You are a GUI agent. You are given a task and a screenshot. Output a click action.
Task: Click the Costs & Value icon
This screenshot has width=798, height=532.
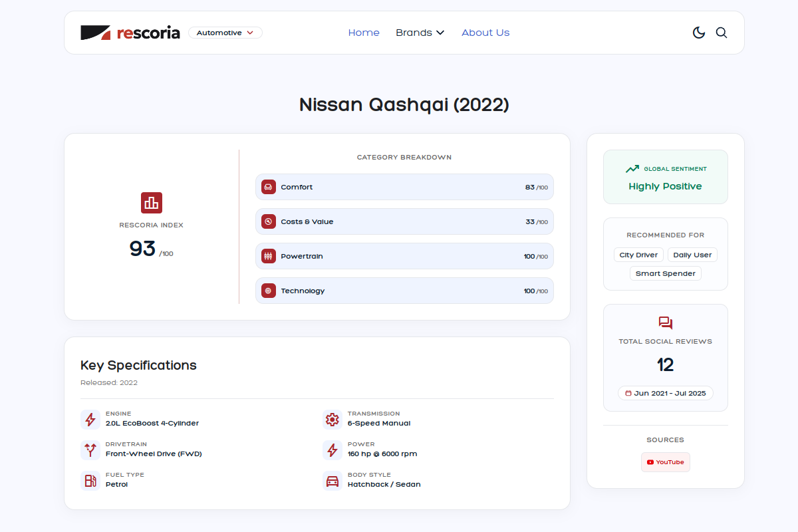[x=269, y=221]
